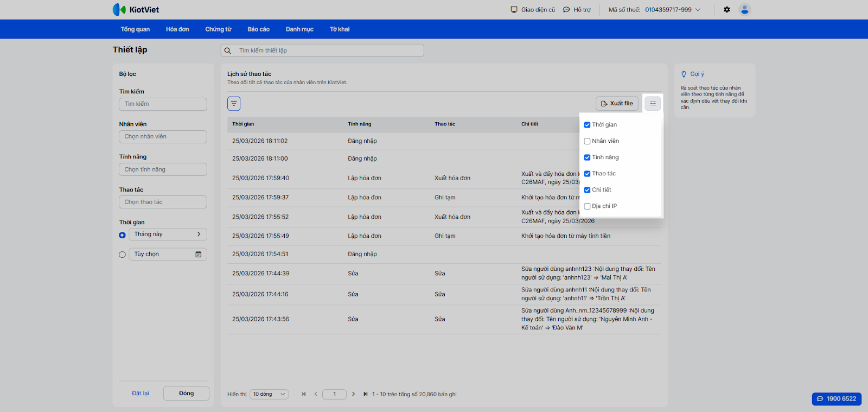Open the settings gear icon
868x412 pixels.
point(727,10)
